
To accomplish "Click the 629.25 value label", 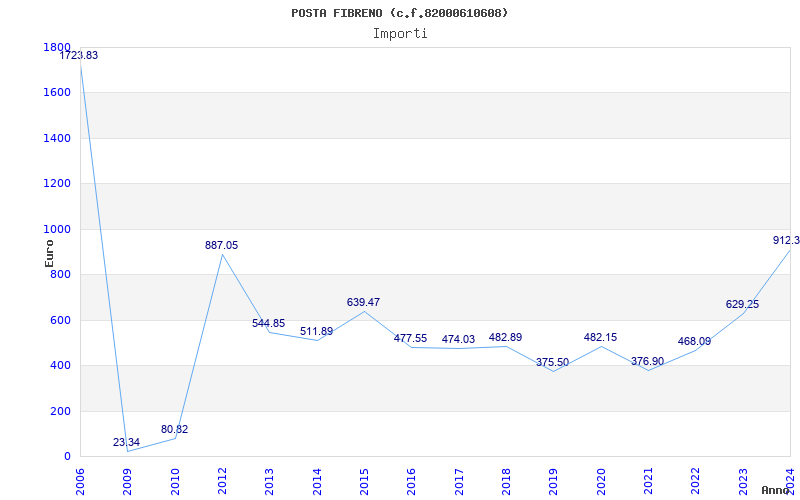I will (742, 304).
